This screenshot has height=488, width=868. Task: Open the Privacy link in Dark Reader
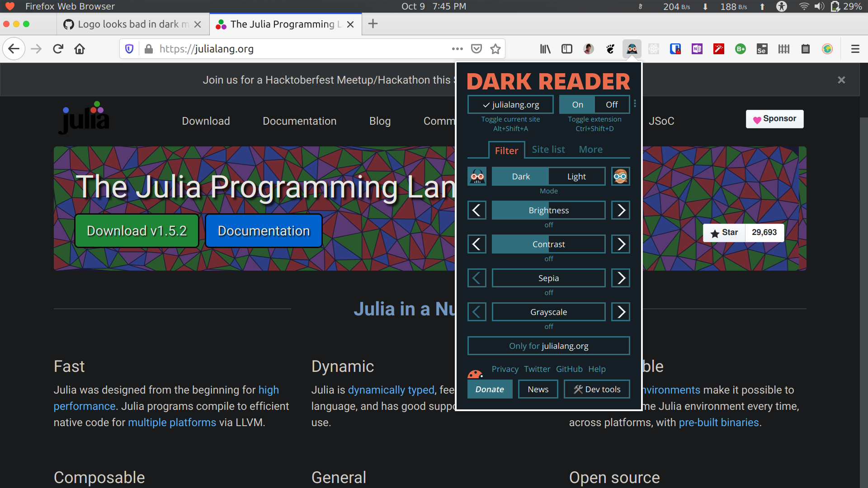tap(505, 369)
